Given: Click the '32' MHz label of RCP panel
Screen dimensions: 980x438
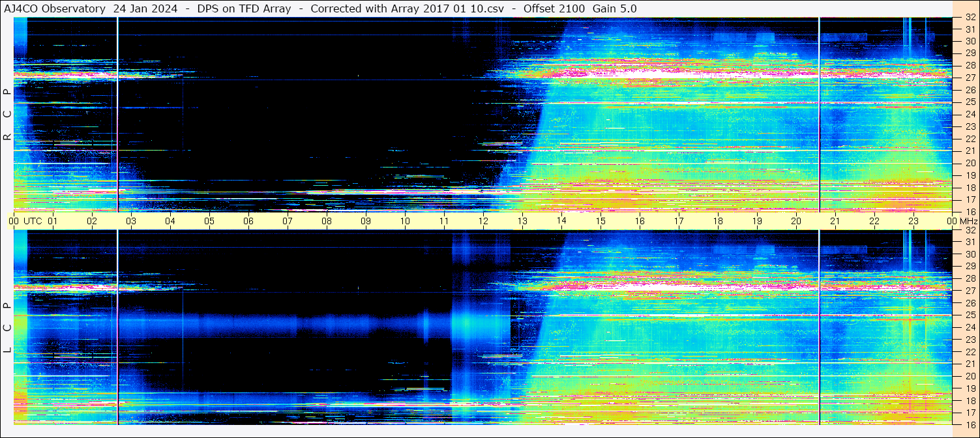Looking at the screenshot, I should click(x=970, y=18).
